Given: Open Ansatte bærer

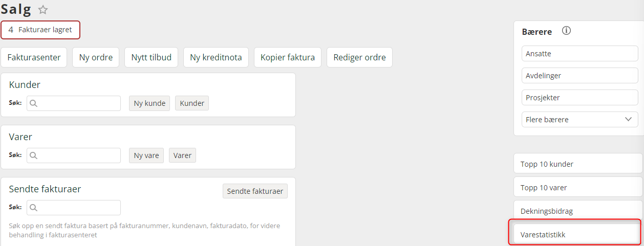Looking at the screenshot, I should tap(580, 54).
